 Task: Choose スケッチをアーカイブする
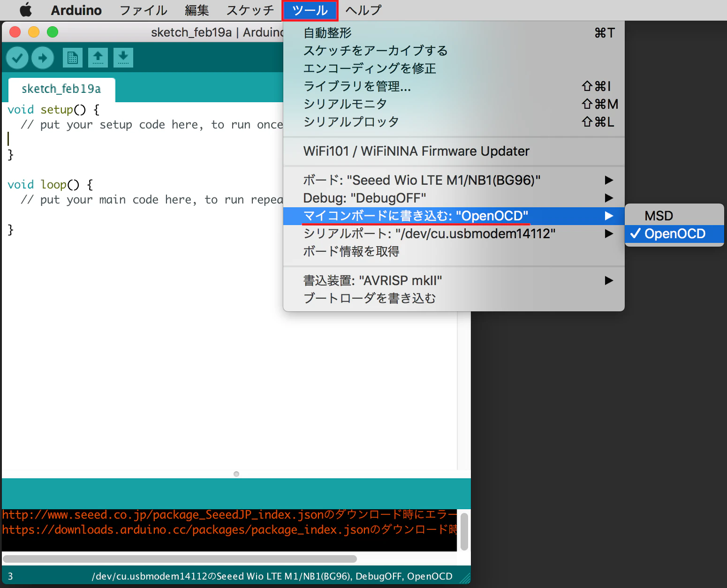click(x=454, y=51)
